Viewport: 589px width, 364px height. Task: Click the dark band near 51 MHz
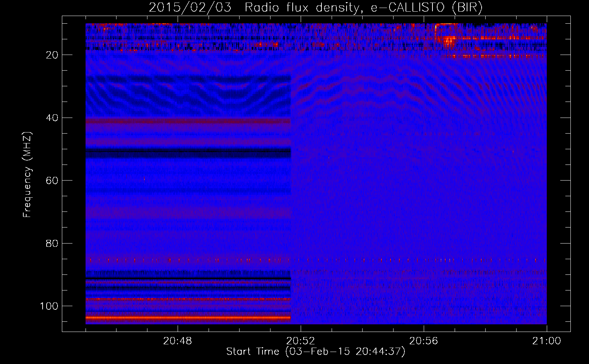tap(188, 153)
